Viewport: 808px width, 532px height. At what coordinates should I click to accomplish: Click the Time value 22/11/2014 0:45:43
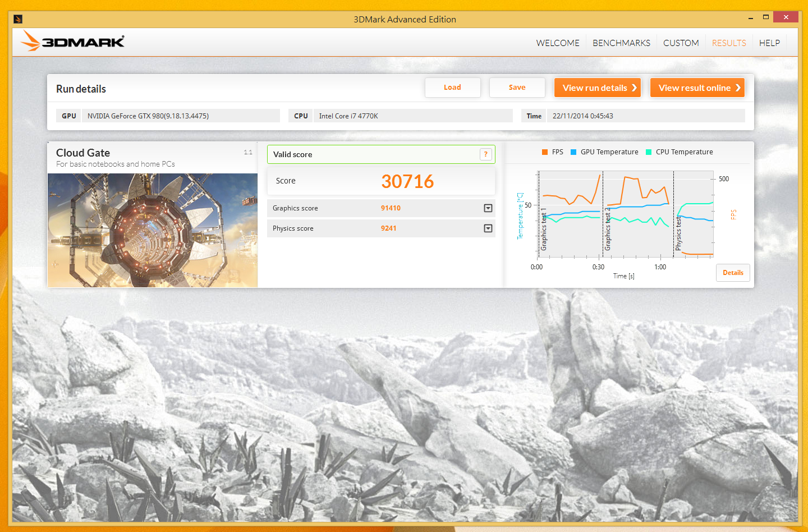click(646, 116)
